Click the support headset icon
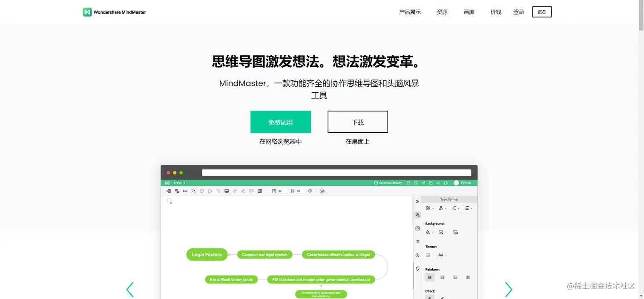644x299 pixels. [446, 183]
